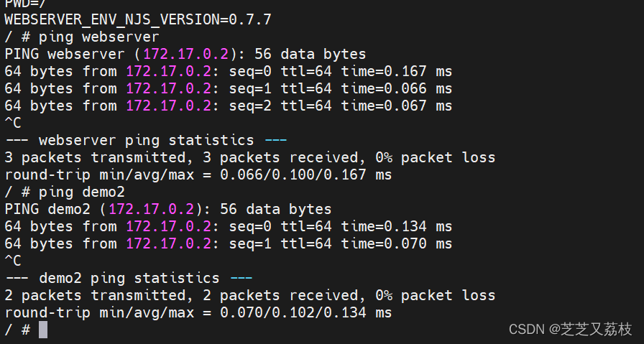Image resolution: width=644 pixels, height=344 pixels.
Task: Click the 'ping webserver' command text
Action: (98, 37)
